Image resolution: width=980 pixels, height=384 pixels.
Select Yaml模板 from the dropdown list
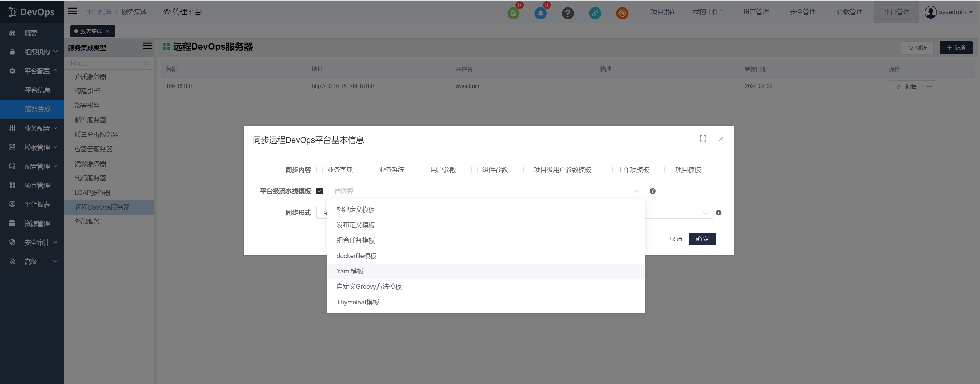(x=350, y=271)
